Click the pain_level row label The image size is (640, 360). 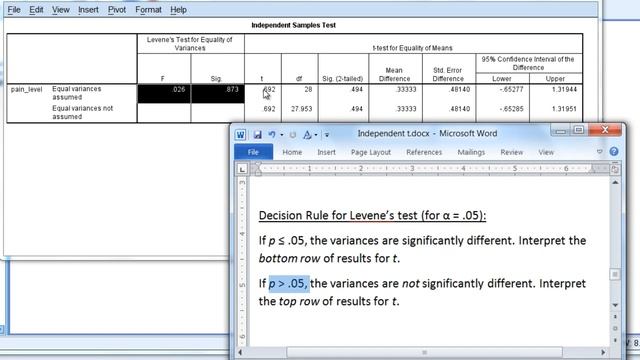tap(27, 89)
